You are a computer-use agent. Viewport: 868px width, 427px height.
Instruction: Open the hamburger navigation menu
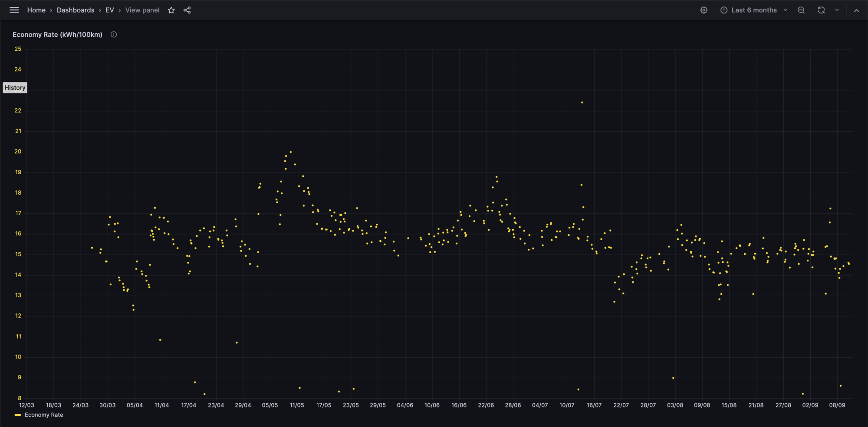pos(14,10)
